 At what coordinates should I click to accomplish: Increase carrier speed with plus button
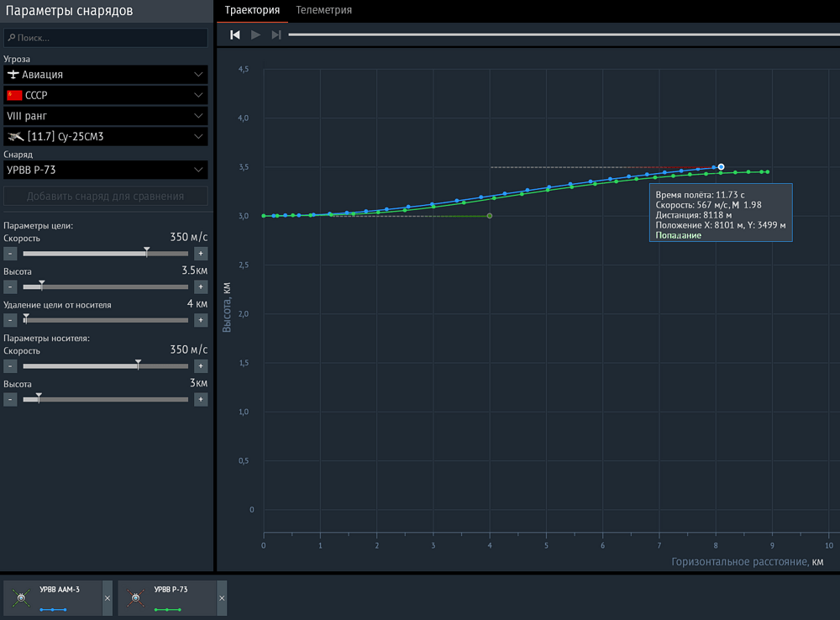pos(201,366)
